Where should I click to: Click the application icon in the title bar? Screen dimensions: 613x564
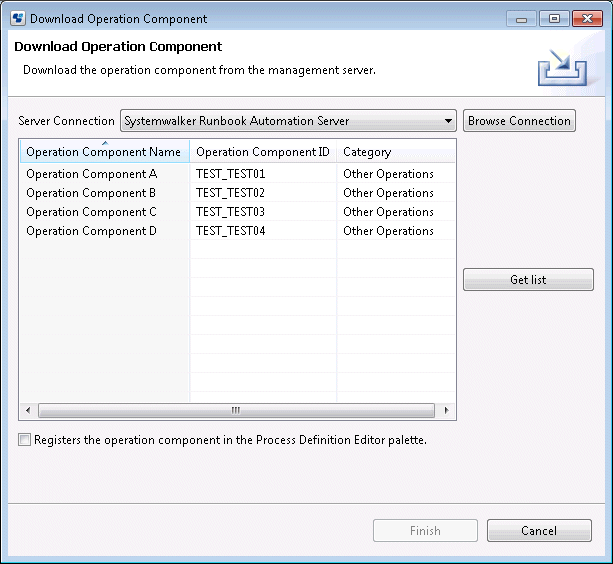[18, 18]
